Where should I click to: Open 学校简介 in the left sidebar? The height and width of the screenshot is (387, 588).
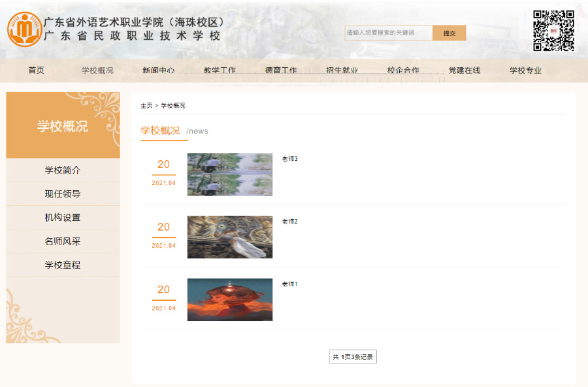tap(63, 170)
